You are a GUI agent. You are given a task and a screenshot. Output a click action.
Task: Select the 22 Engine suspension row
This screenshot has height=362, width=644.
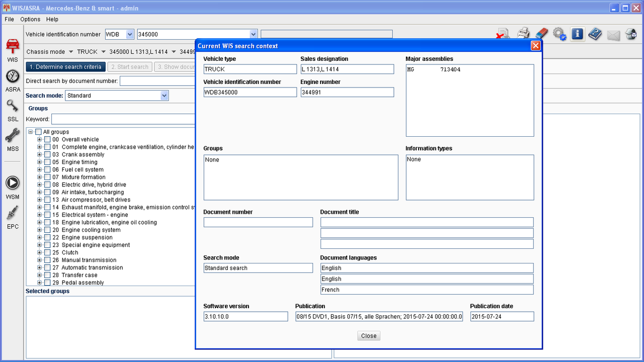(82, 238)
